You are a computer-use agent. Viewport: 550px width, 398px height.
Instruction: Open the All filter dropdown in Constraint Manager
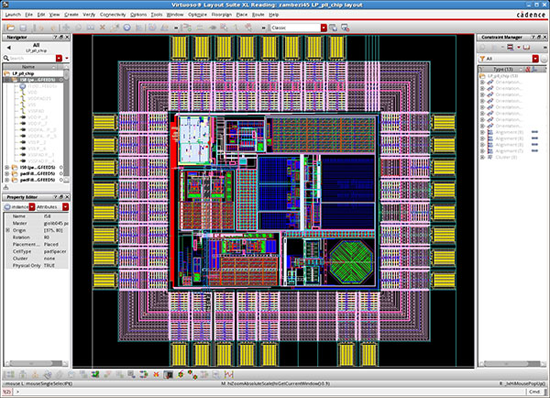coord(535,59)
